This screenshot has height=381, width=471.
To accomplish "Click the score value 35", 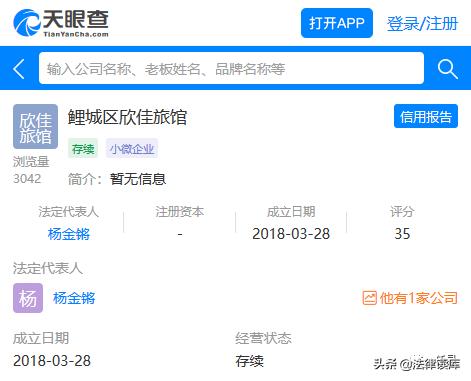I will point(402,233).
